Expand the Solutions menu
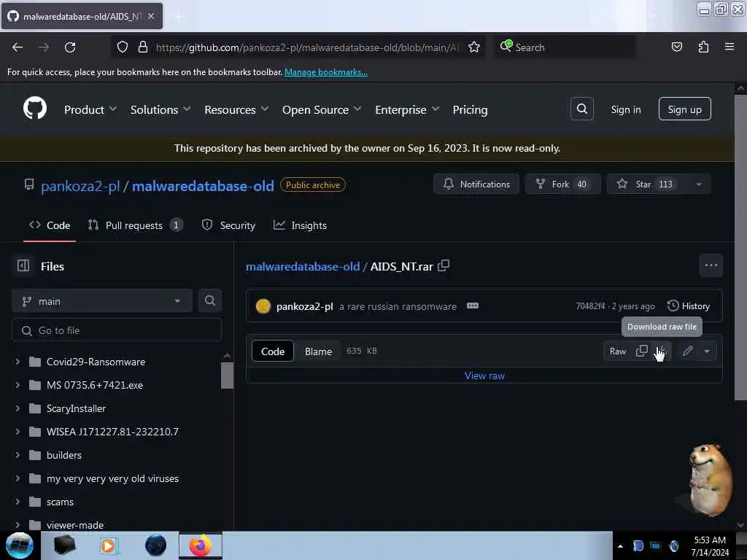This screenshot has width=747, height=560. pyautogui.click(x=160, y=109)
